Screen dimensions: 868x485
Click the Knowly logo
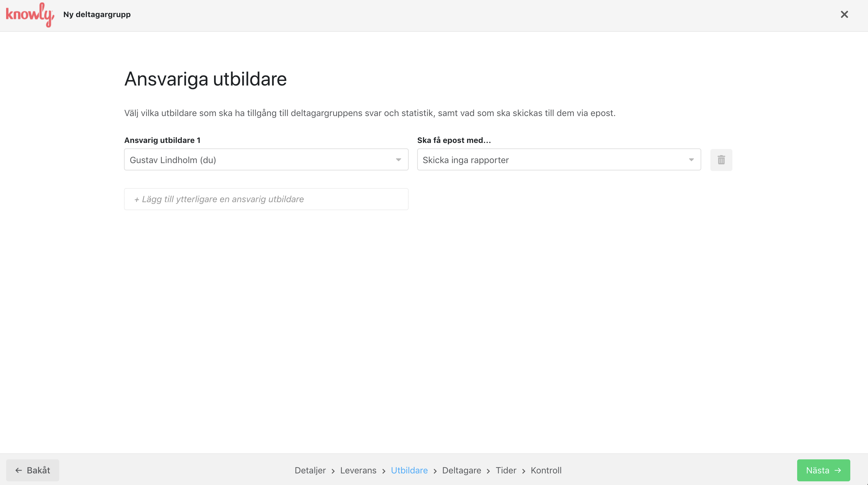(x=30, y=14)
